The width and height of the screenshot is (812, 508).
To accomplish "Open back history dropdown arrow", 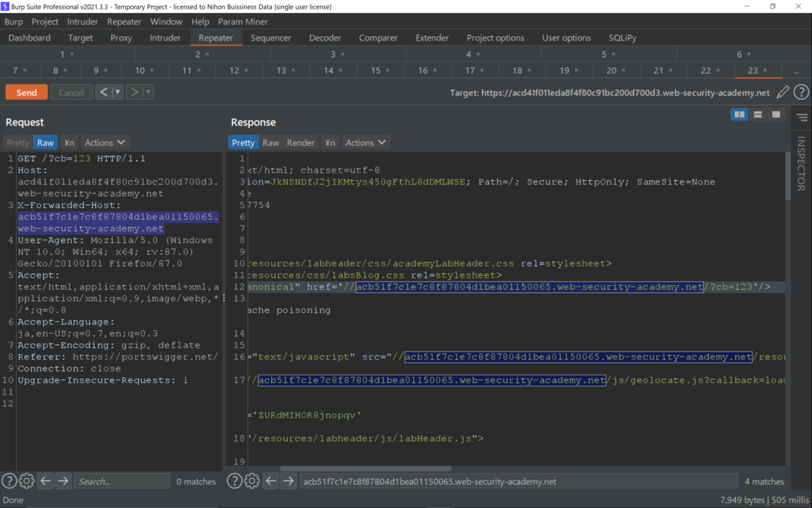I will 118,92.
